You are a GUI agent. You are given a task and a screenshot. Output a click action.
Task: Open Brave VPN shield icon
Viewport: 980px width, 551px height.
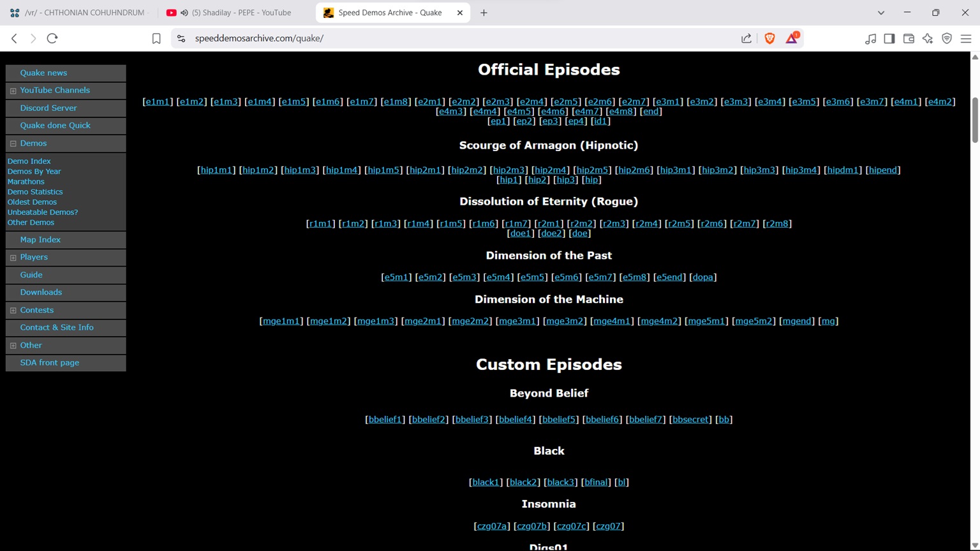tap(947, 39)
